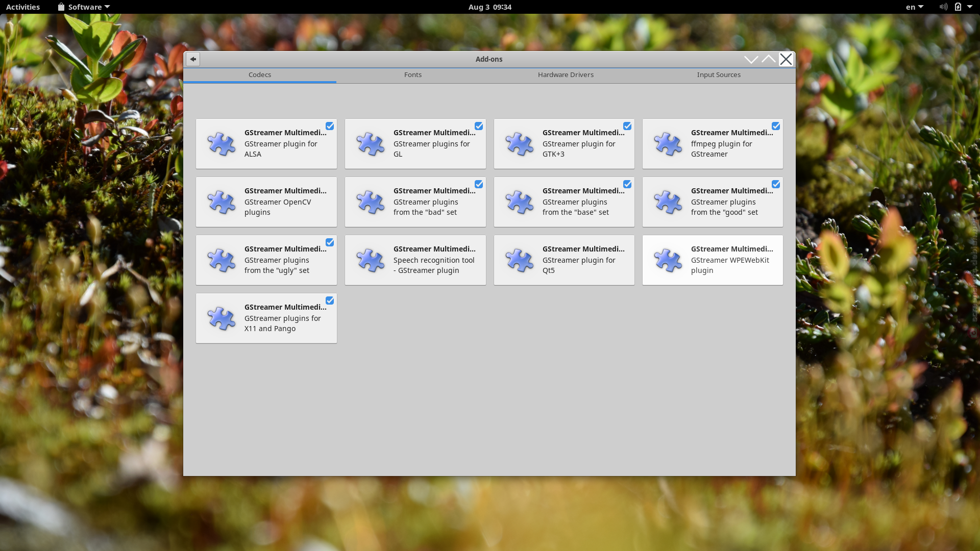Open the clock showing Aug 3 09:34
Image resolution: width=980 pixels, height=551 pixels.
point(490,7)
